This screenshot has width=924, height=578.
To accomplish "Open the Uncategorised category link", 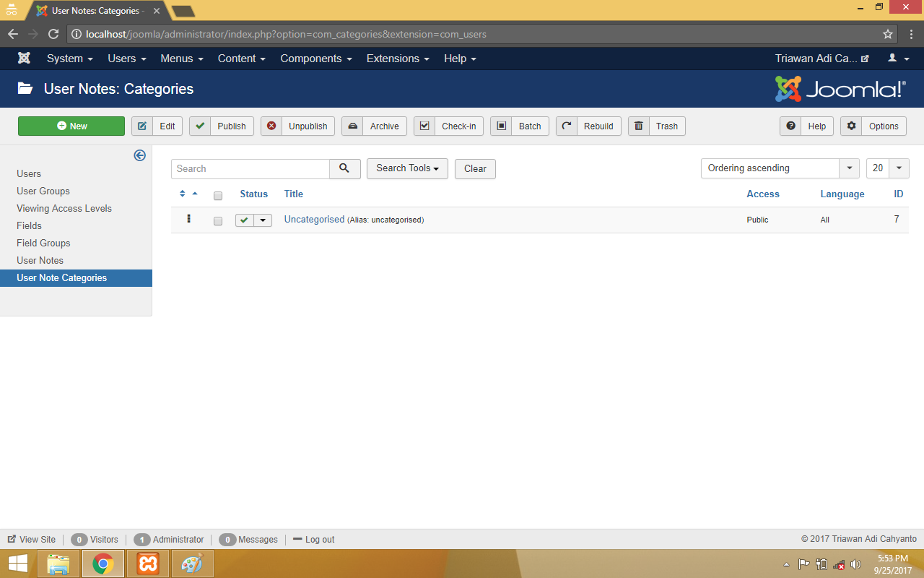I will tap(314, 220).
